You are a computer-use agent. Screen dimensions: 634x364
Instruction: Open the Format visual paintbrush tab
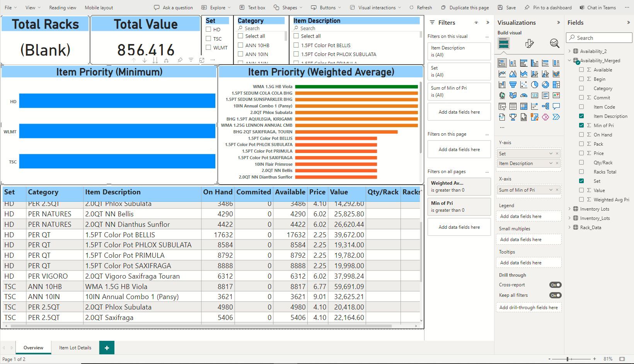click(x=530, y=43)
